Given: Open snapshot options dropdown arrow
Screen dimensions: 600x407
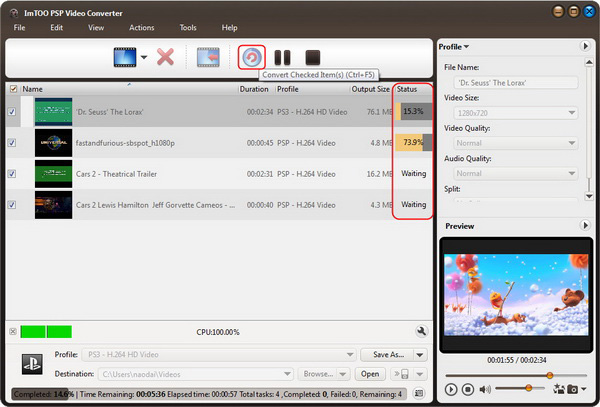Looking at the screenshot, I should [x=584, y=389].
